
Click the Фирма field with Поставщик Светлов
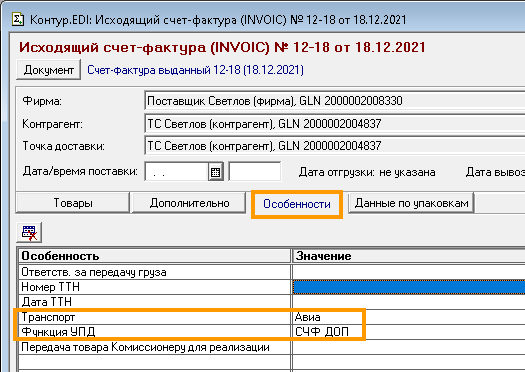tap(335, 101)
